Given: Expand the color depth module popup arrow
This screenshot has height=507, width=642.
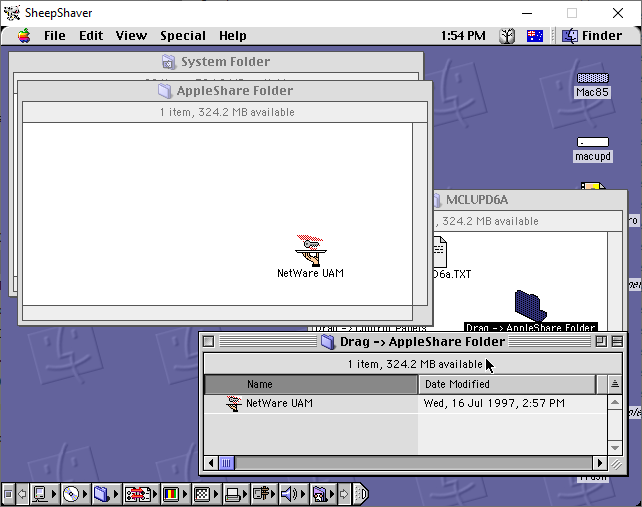Looking at the screenshot, I should 185,494.
